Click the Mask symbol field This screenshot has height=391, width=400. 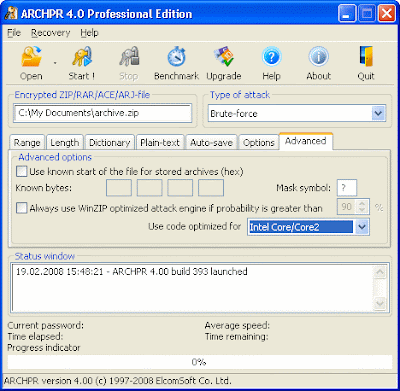point(347,188)
